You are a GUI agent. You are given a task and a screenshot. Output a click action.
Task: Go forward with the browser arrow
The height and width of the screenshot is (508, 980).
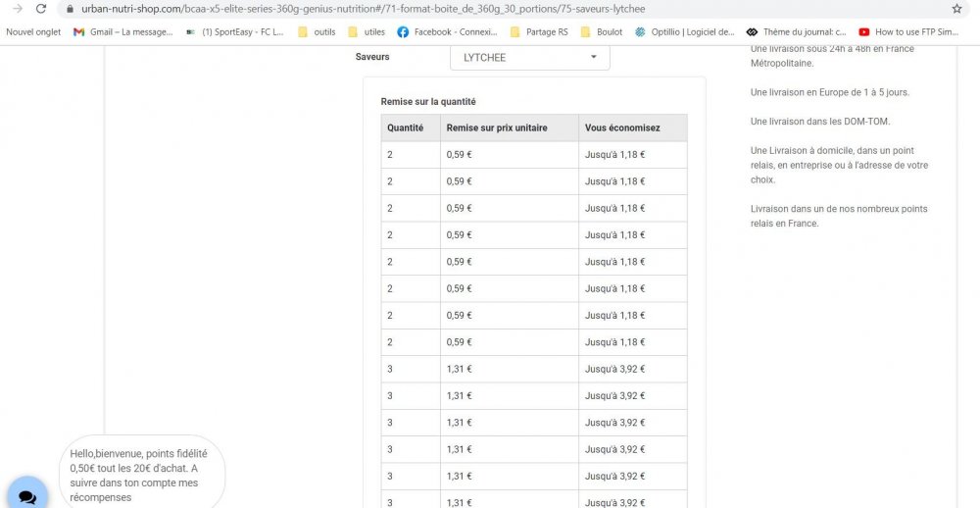[x=18, y=9]
